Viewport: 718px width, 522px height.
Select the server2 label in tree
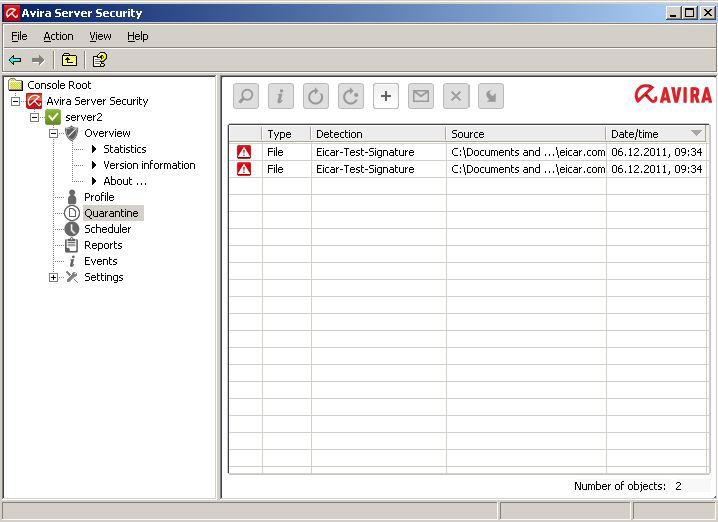point(84,117)
